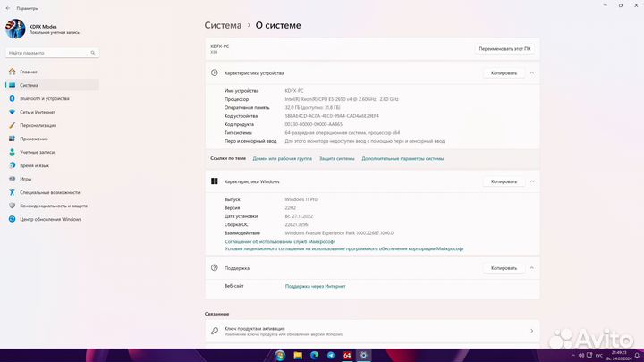This screenshot has width=644, height=362.
Task: Click the Центр обновления Windows icon
Action: point(12,219)
